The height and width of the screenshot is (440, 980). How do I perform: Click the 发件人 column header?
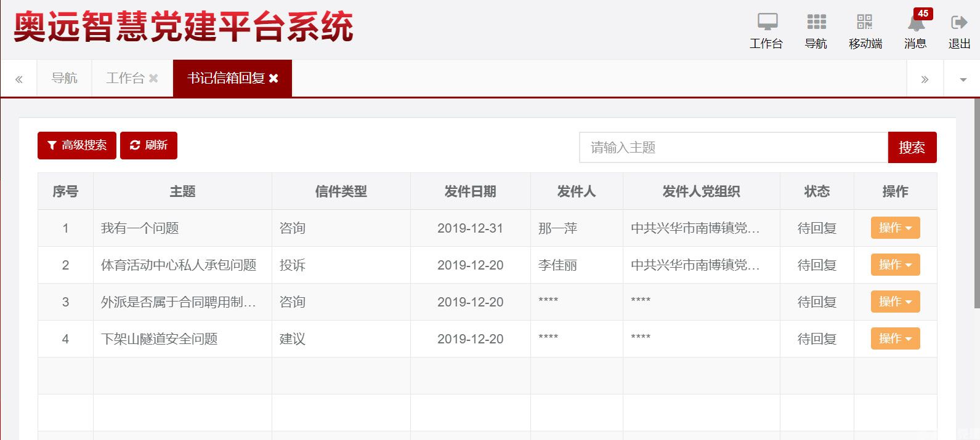pos(577,191)
